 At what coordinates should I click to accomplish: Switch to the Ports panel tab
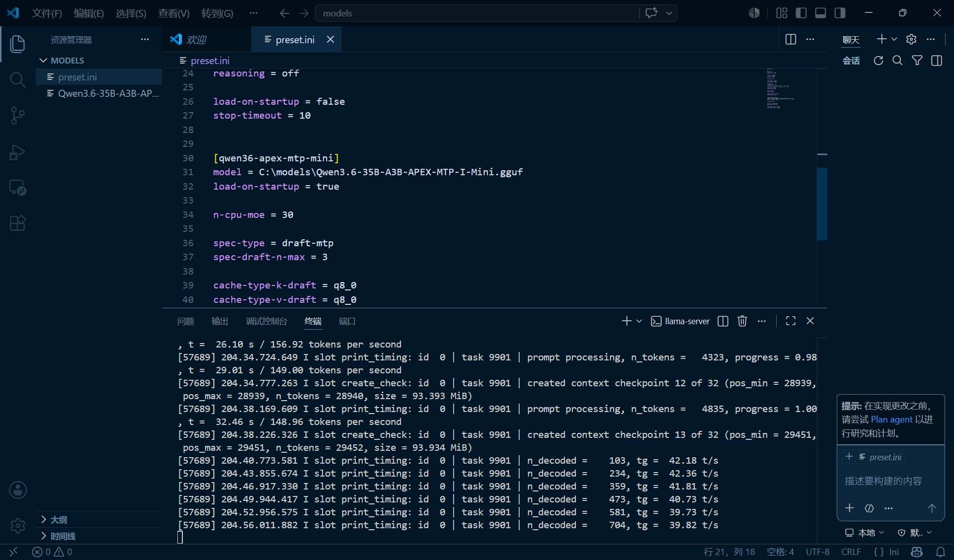click(347, 321)
